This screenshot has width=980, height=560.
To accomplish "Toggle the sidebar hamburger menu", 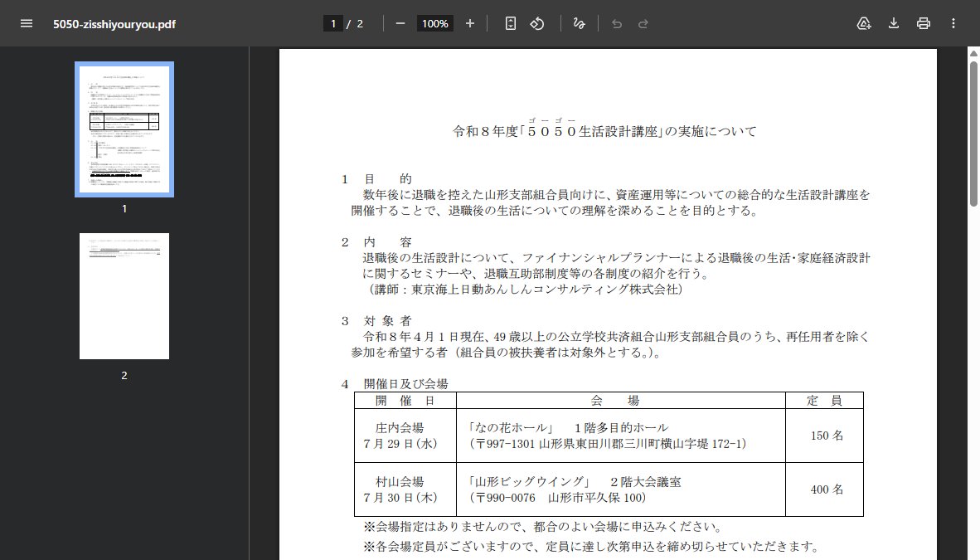I will pos(27,24).
